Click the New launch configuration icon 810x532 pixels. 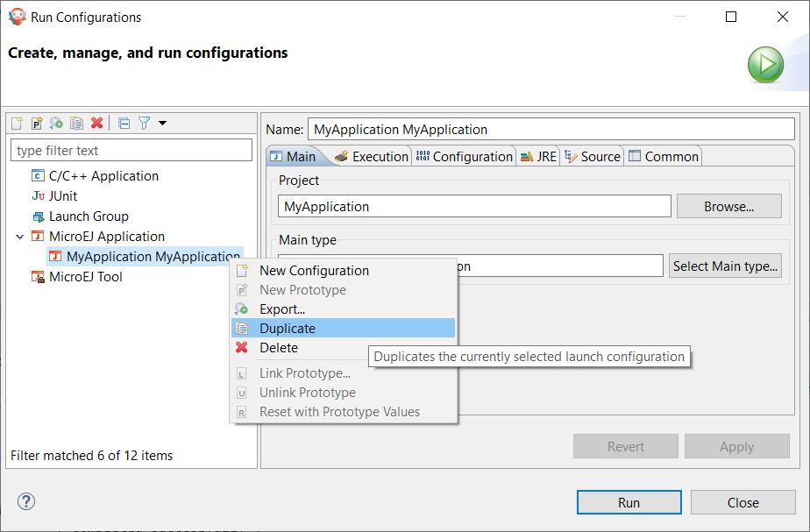[16, 123]
